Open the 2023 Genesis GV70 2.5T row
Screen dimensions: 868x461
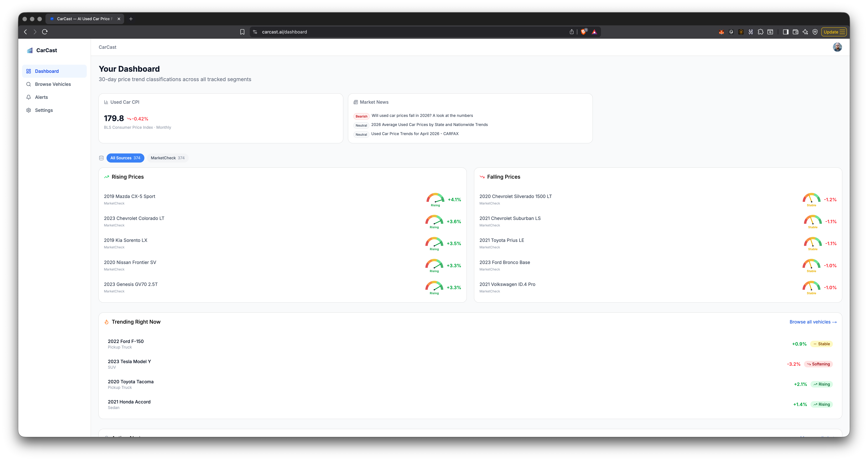coord(282,288)
